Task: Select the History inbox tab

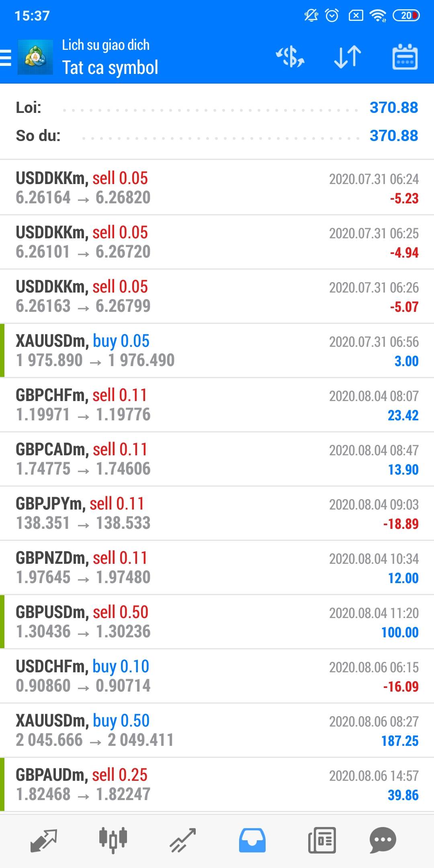Action: (252, 840)
